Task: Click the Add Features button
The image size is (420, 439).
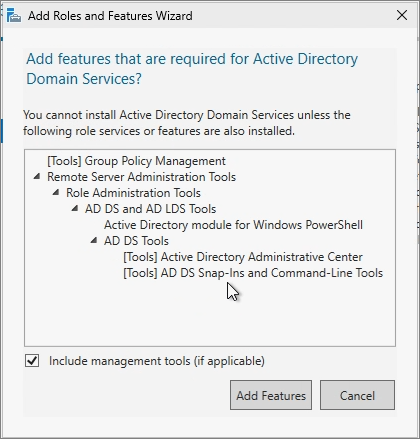Action: click(x=271, y=395)
